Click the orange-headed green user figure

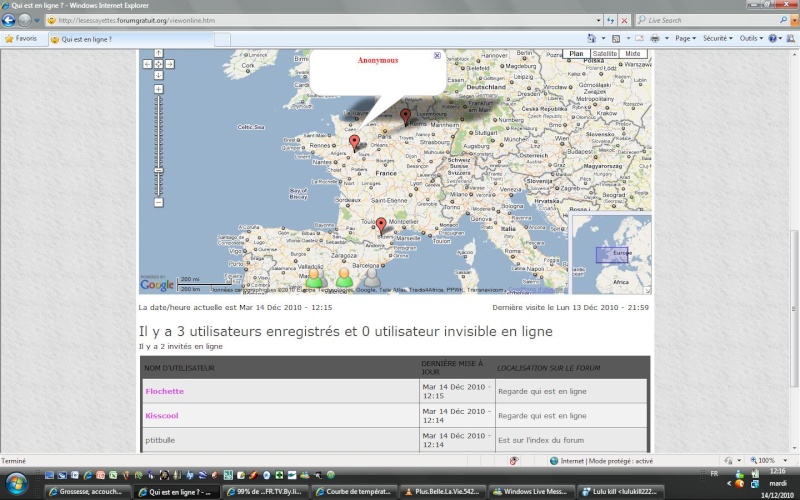(344, 278)
